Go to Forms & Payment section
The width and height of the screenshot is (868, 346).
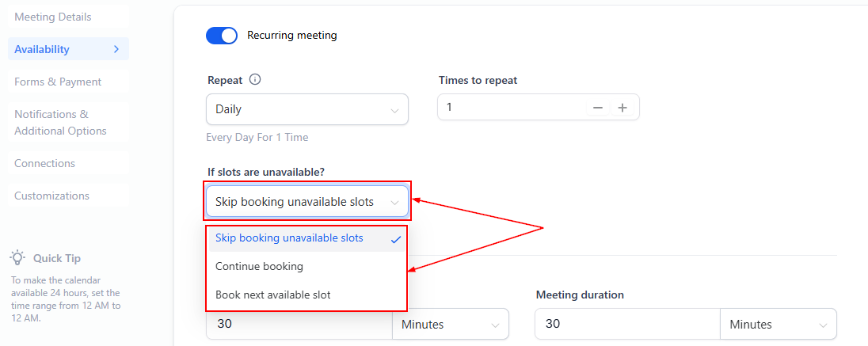click(58, 82)
